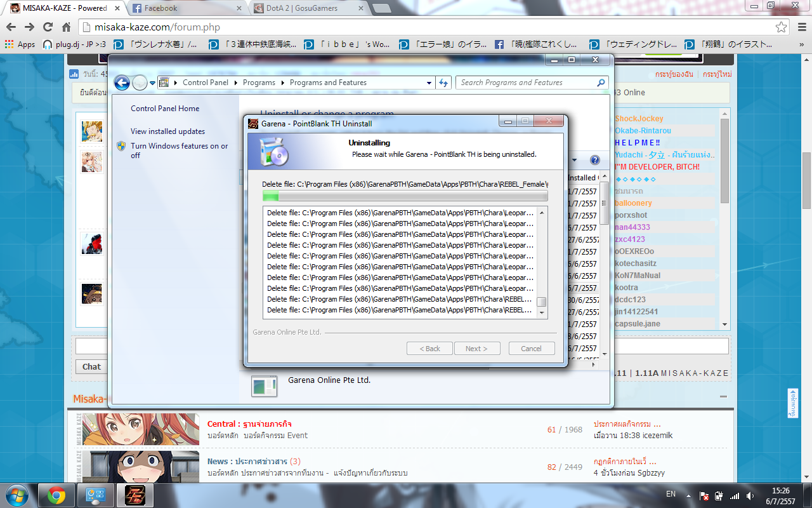
Task: Open a new Chrome tab
Action: click(x=381, y=8)
